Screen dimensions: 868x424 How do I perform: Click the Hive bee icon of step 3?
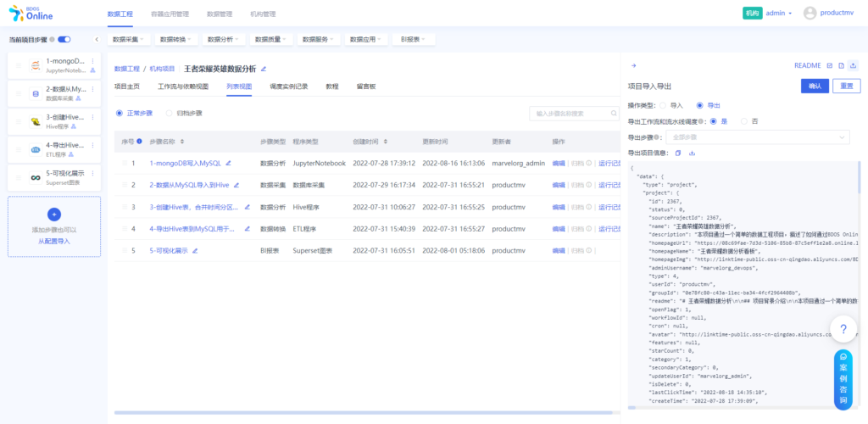point(36,122)
